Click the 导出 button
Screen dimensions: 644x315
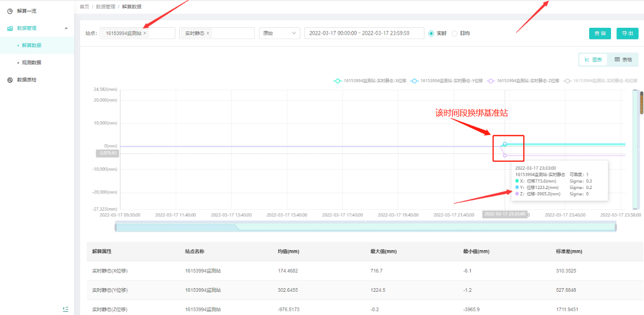click(x=627, y=33)
